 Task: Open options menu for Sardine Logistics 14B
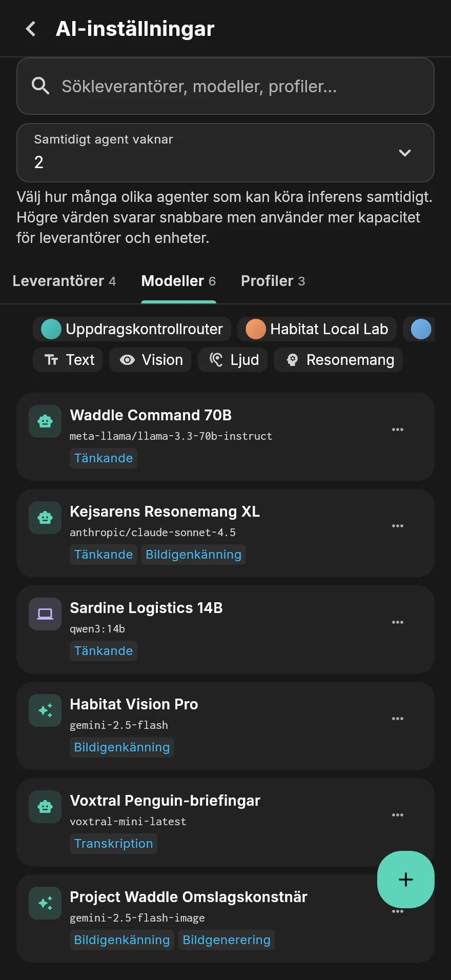tap(398, 622)
